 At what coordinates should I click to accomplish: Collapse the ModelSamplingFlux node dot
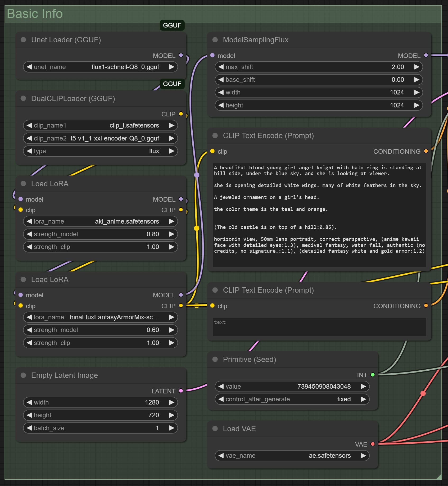click(215, 40)
